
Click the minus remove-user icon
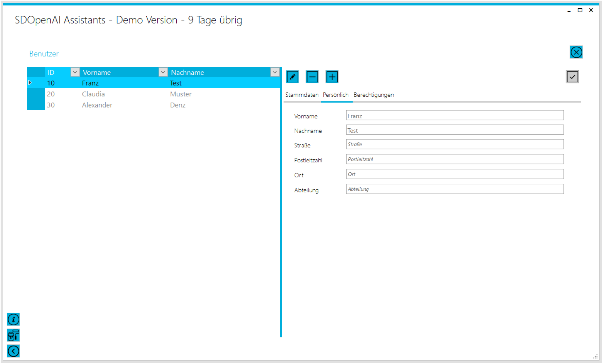click(x=312, y=77)
